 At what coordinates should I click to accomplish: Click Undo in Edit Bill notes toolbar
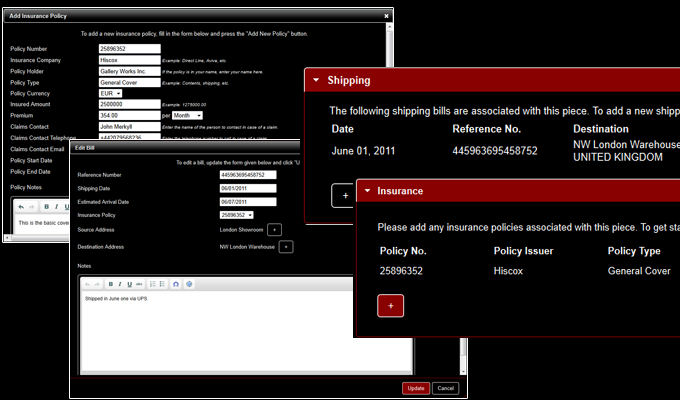coord(88,284)
